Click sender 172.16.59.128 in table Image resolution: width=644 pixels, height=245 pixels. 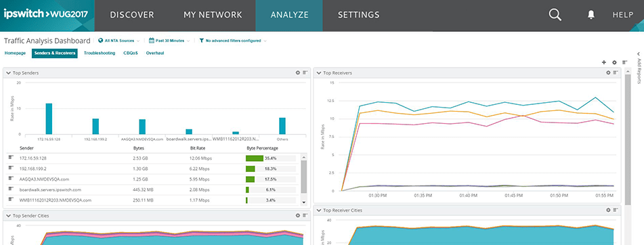33,158
